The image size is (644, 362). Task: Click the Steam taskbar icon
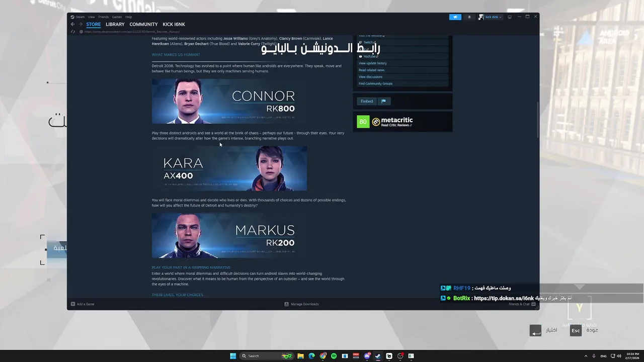[x=378, y=356]
